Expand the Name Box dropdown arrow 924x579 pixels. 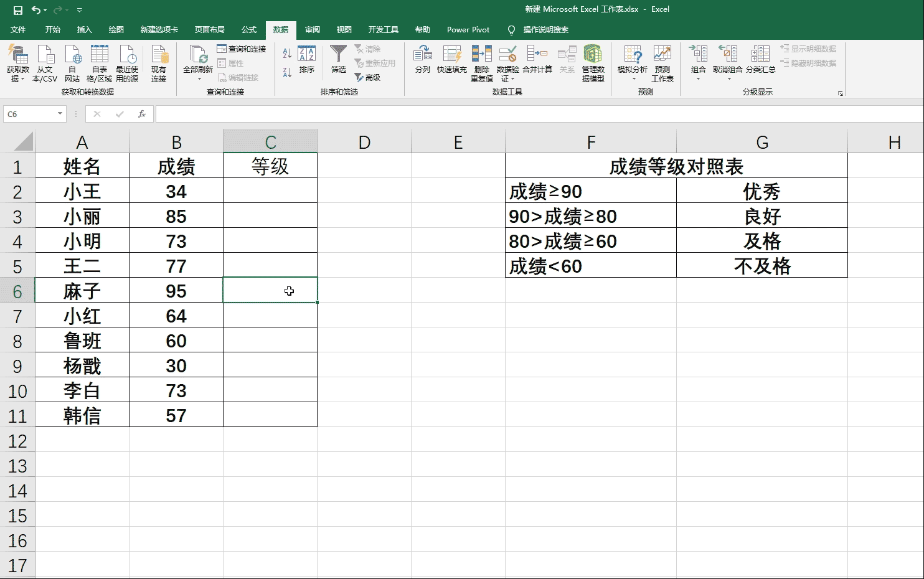tap(60, 114)
